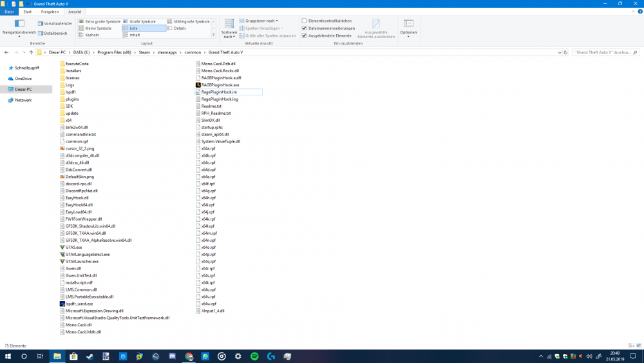Viewport: 644px width, 363px height.
Task: Open Discord from the taskbar
Action: (x=172, y=357)
